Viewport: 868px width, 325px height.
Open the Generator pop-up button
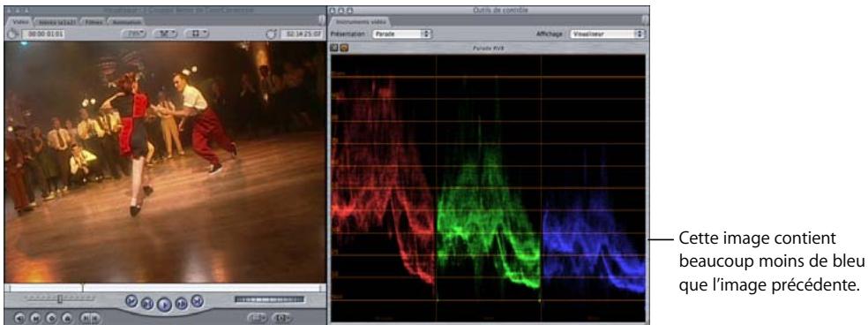[281, 318]
